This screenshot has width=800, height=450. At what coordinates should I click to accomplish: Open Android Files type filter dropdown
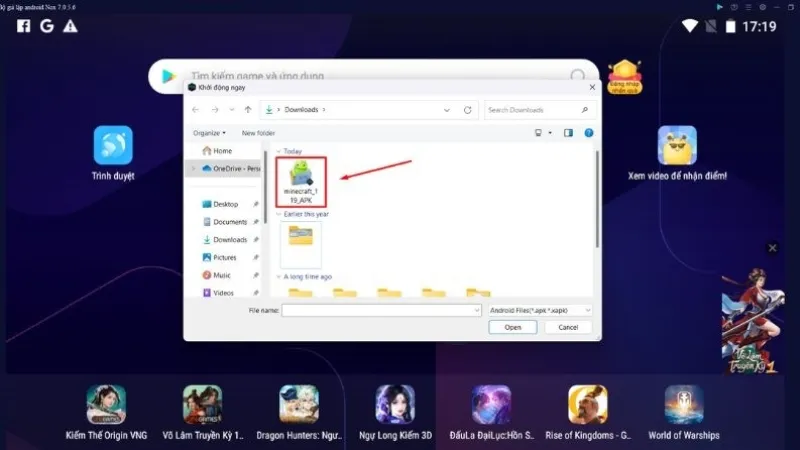pyautogui.click(x=540, y=310)
